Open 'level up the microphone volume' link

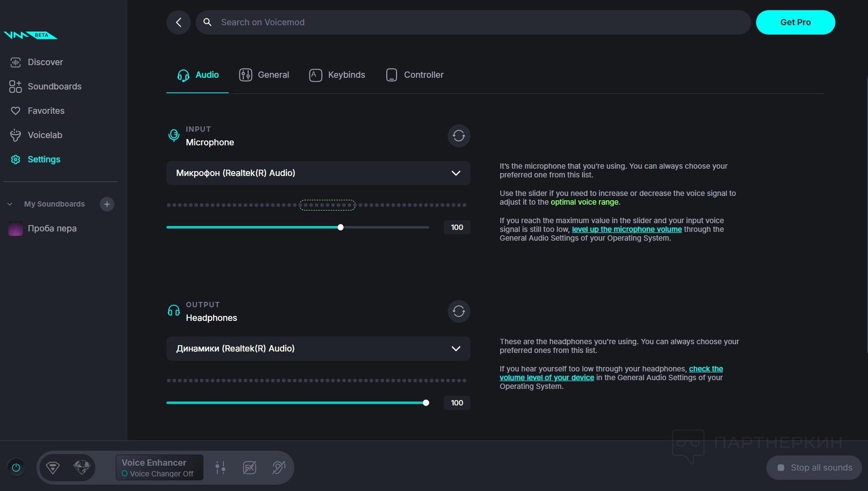coord(627,229)
